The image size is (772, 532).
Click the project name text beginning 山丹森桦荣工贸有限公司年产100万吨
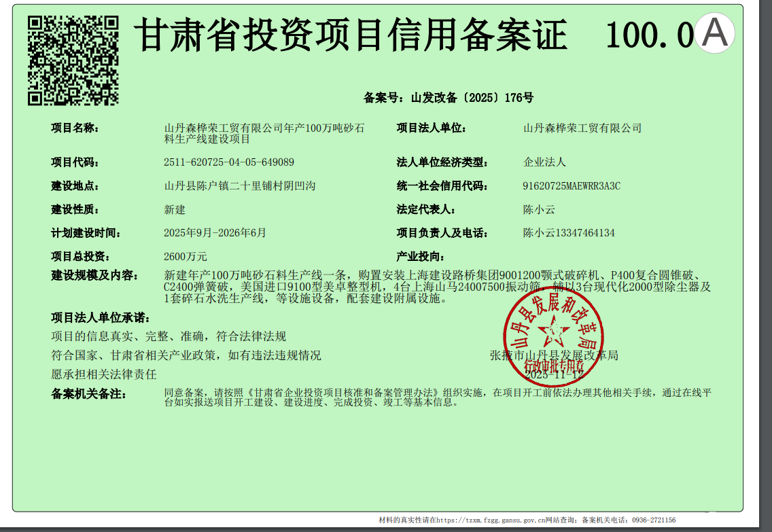pyautogui.click(x=264, y=133)
